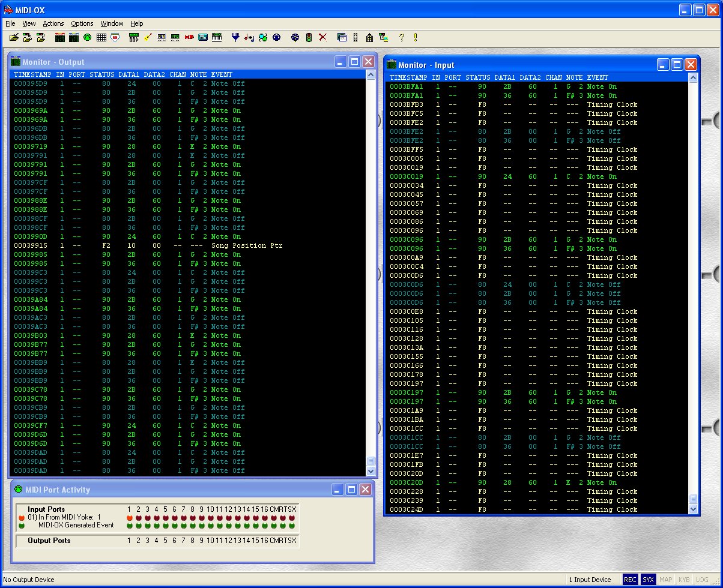Screen dimensions: 723x588
Task: Click the 0003C20D E 2 Note On row
Action: click(537, 482)
